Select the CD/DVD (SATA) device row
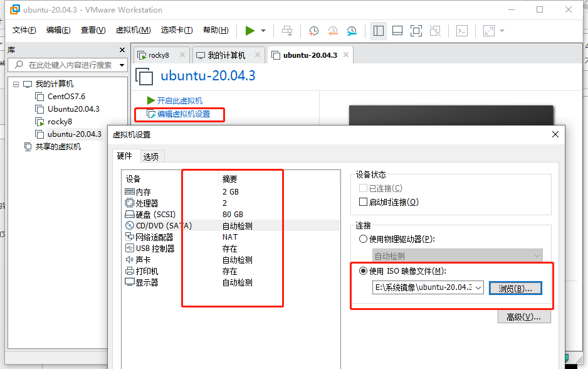The width and height of the screenshot is (588, 369). click(231, 225)
